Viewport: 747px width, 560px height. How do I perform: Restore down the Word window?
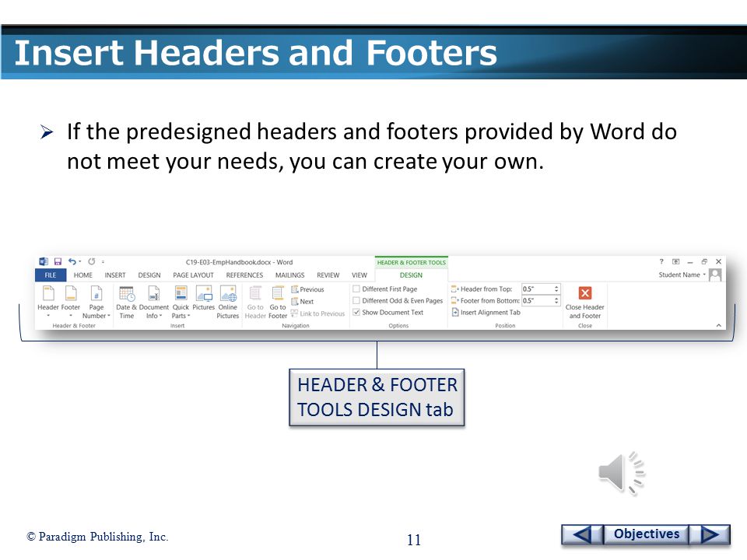[x=704, y=261]
